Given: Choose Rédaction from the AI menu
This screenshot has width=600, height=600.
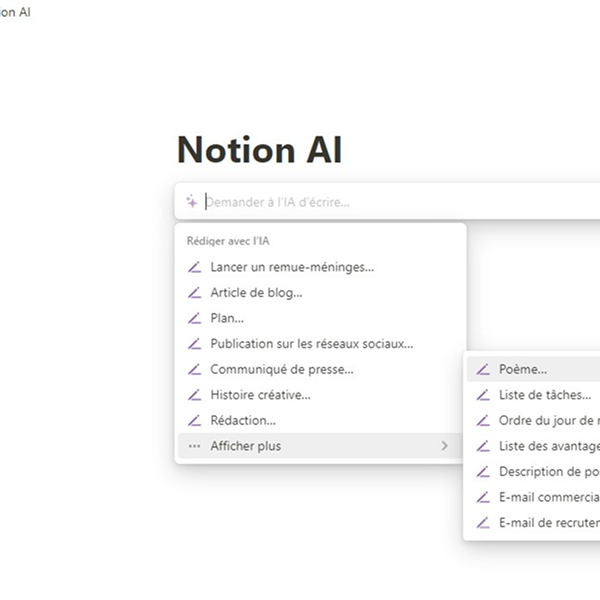Looking at the screenshot, I should [x=243, y=421].
